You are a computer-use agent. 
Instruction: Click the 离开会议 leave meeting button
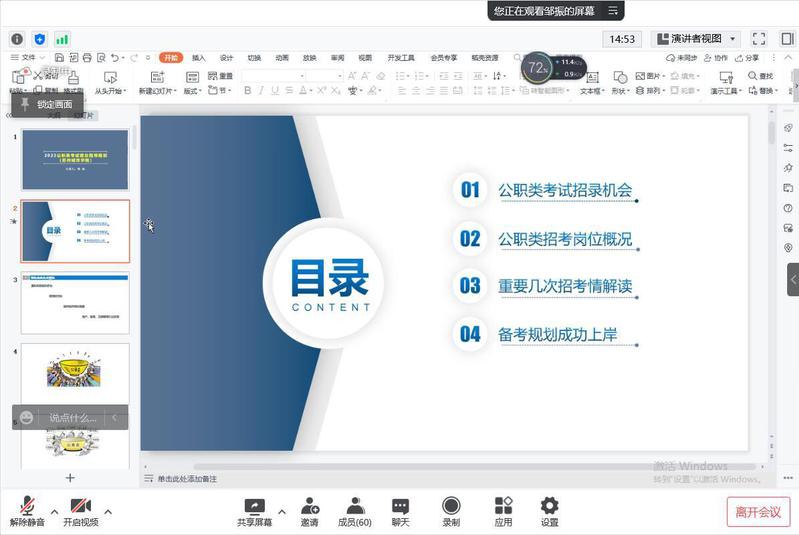pyautogui.click(x=758, y=512)
